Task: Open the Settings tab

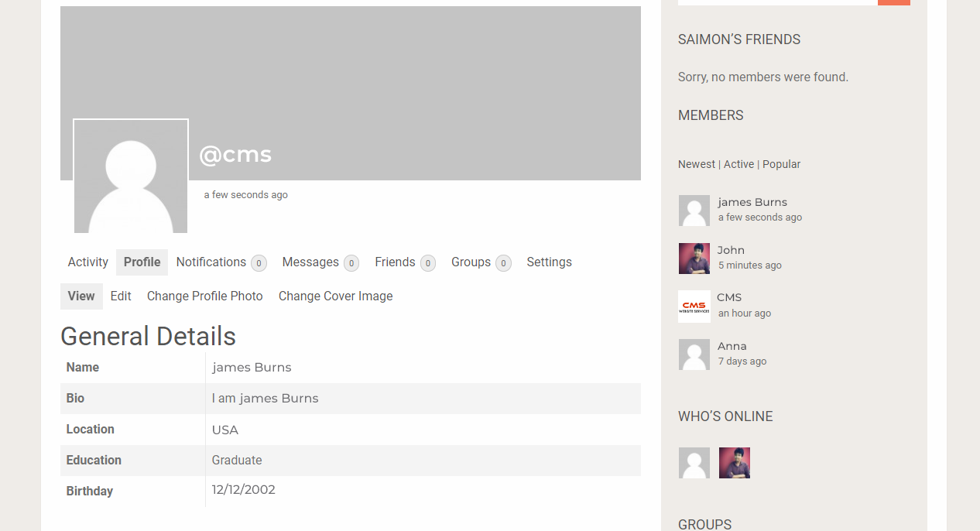Action: click(x=549, y=262)
